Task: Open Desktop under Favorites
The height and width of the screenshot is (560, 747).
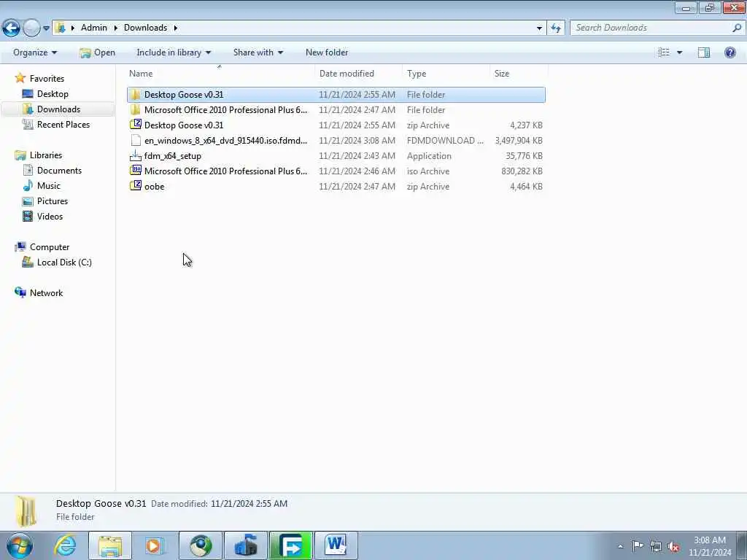Action: click(x=53, y=94)
